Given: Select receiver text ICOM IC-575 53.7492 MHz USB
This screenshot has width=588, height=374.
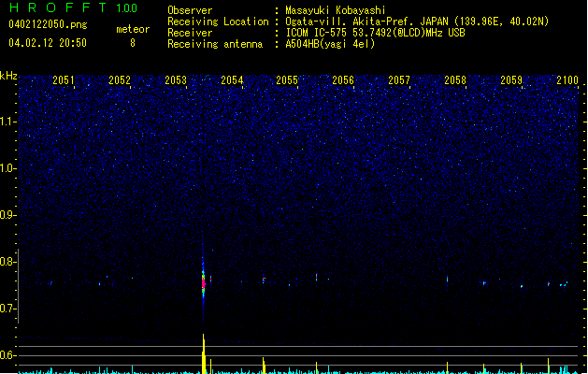Looking at the screenshot, I should [376, 33].
